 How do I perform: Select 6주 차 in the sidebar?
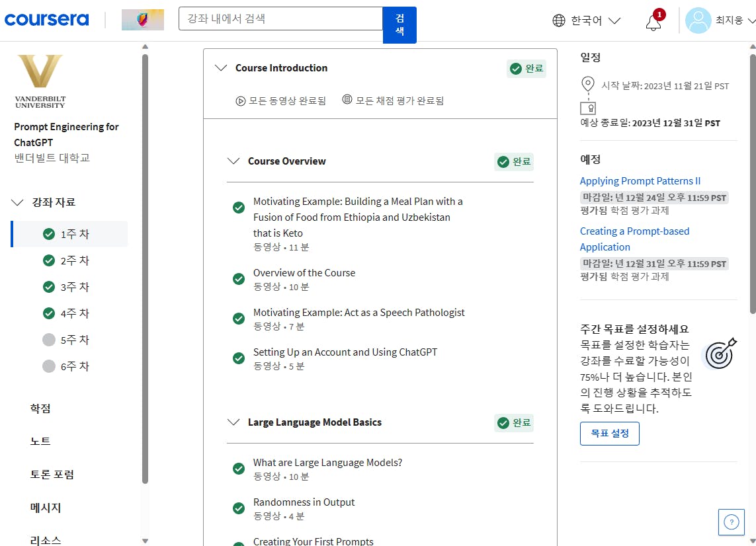70,367
